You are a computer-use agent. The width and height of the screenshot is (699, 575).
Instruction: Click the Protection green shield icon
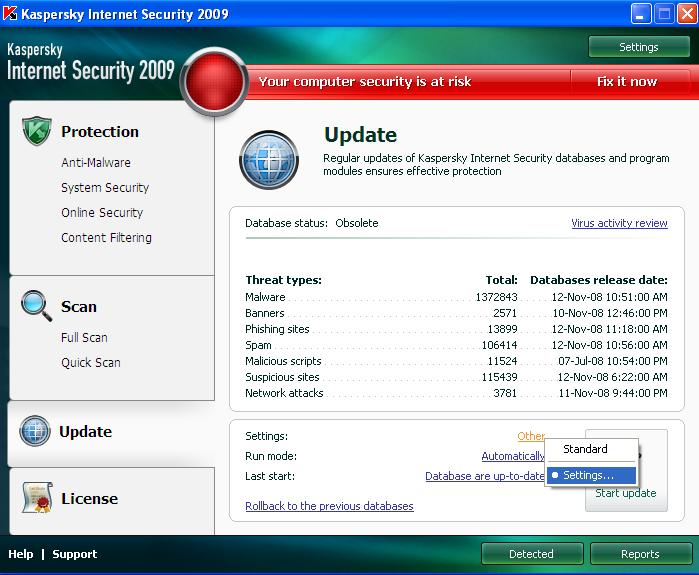tap(37, 131)
